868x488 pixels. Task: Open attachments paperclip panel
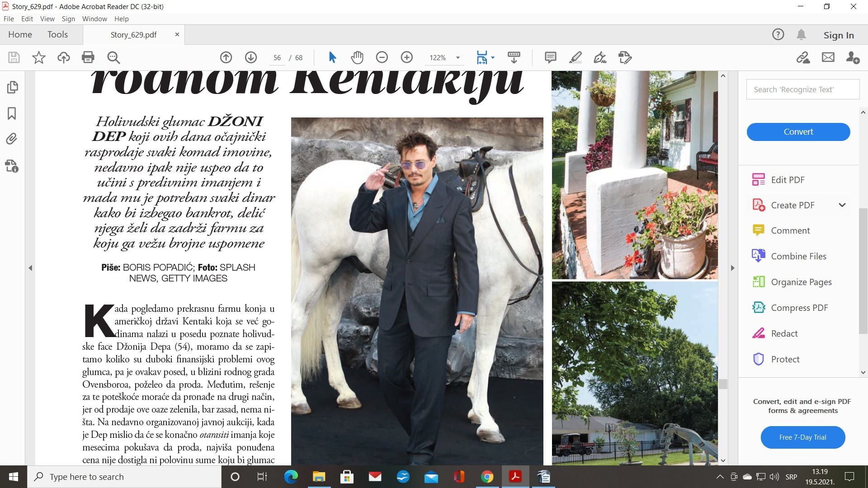[12, 139]
